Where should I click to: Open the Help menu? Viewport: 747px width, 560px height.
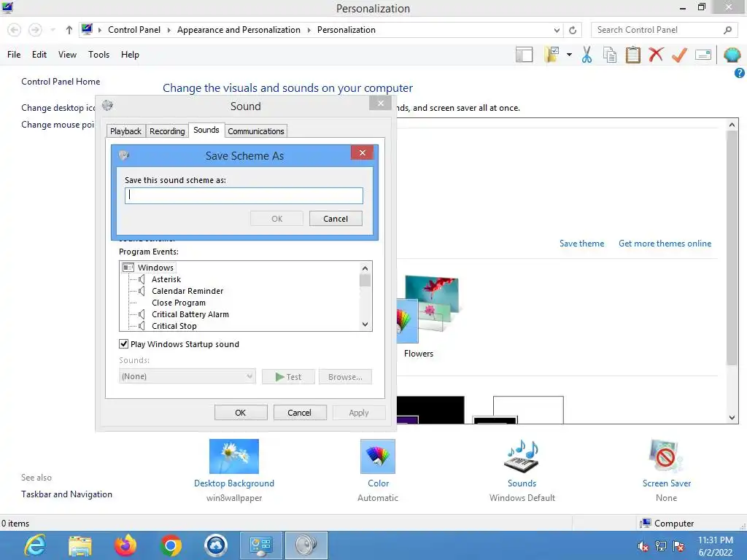pyautogui.click(x=130, y=55)
